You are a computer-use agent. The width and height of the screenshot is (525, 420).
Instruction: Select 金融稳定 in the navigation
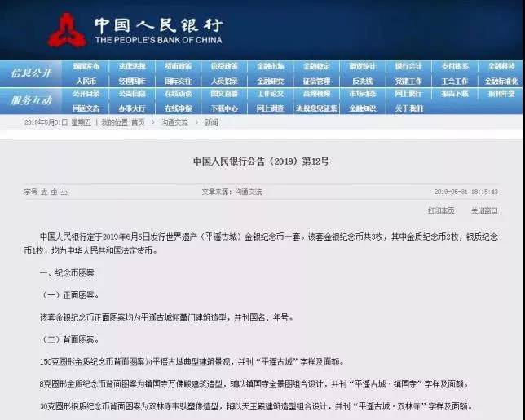pos(316,66)
